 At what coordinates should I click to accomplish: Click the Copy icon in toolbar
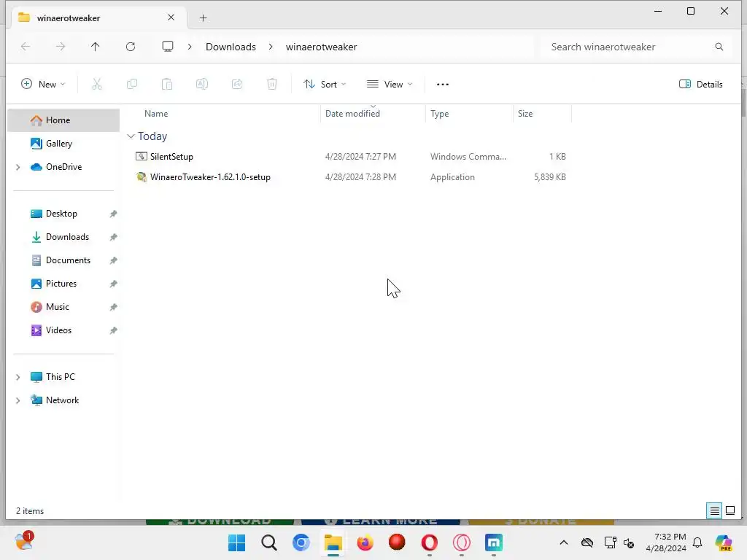tap(132, 85)
